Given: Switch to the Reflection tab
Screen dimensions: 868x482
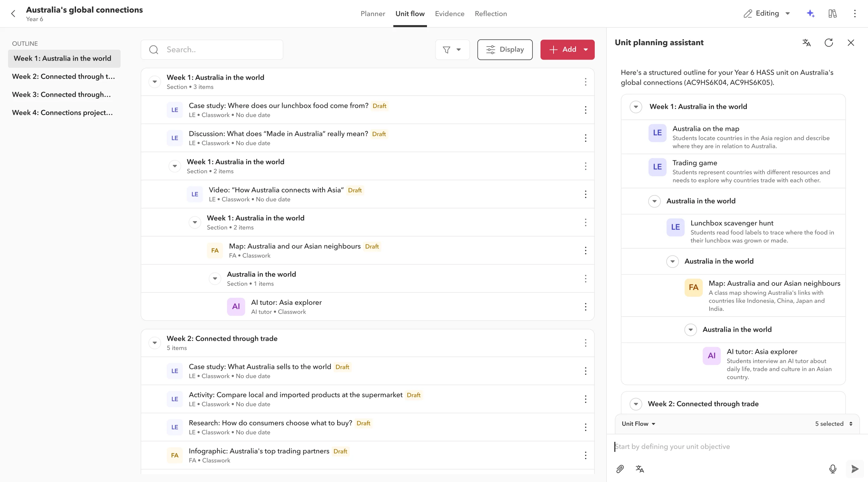Looking at the screenshot, I should click(491, 13).
